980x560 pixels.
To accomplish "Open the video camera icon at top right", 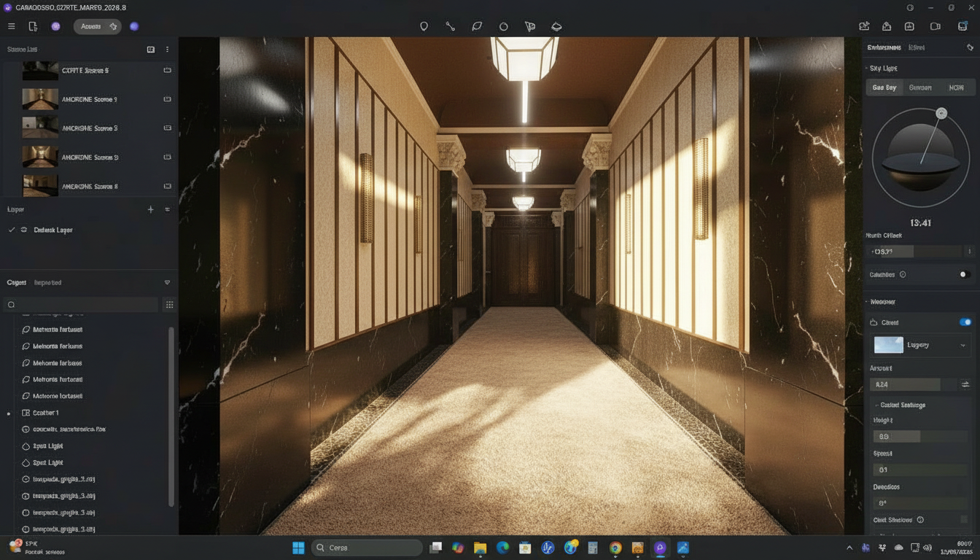I will [936, 26].
